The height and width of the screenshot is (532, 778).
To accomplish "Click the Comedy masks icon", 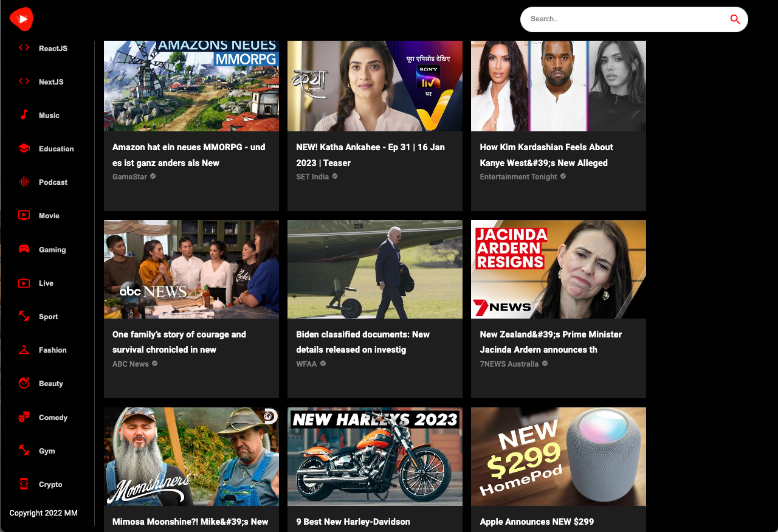I will tap(24, 417).
